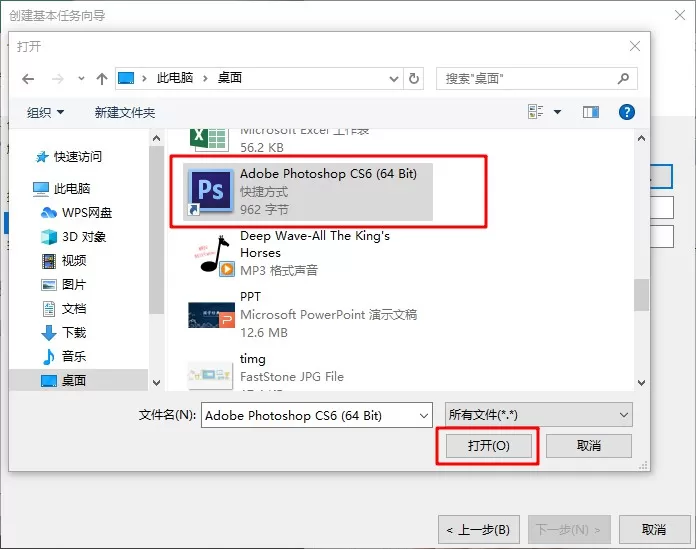Select 快速访问 in the sidebar

(78, 156)
